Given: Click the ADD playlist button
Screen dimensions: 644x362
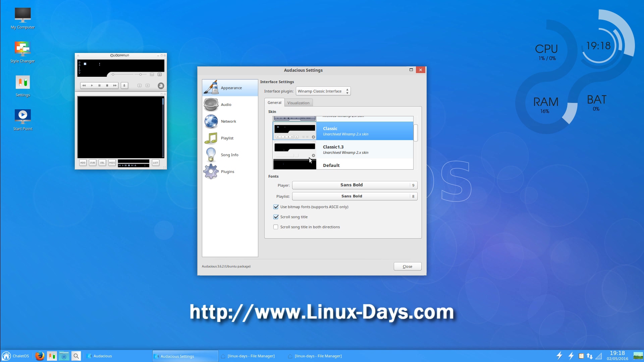Looking at the screenshot, I should pos(83,163).
